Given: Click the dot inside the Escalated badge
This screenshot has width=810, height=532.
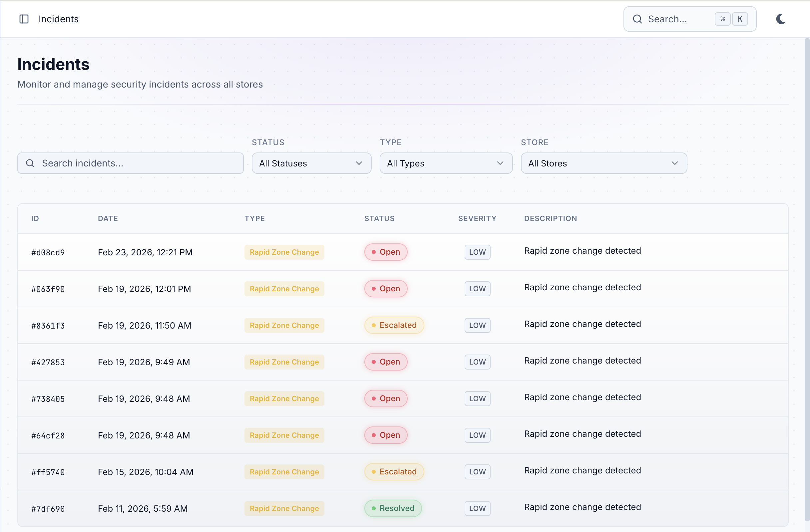Looking at the screenshot, I should pos(374,325).
